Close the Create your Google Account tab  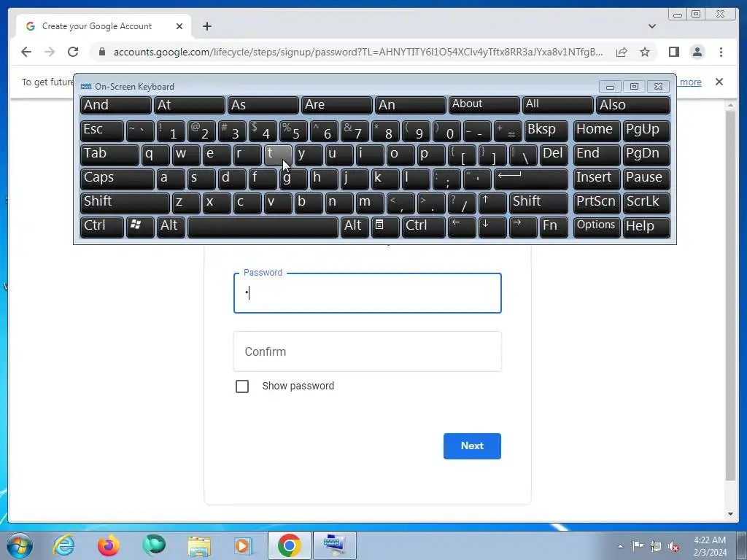(x=179, y=26)
